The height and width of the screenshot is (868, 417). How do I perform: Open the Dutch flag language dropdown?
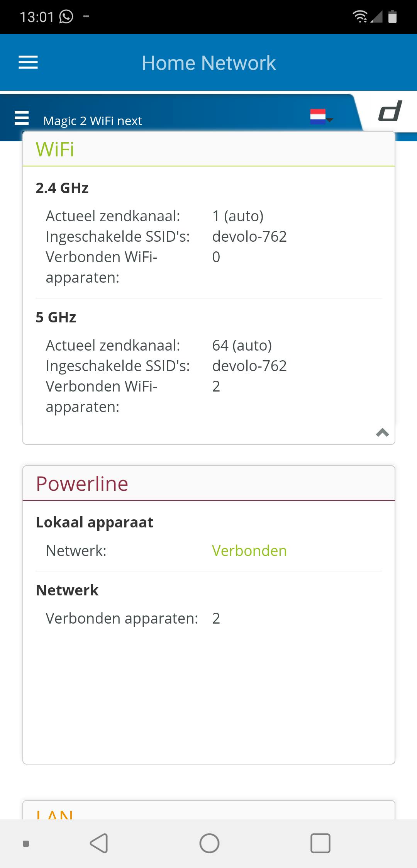coord(321,117)
